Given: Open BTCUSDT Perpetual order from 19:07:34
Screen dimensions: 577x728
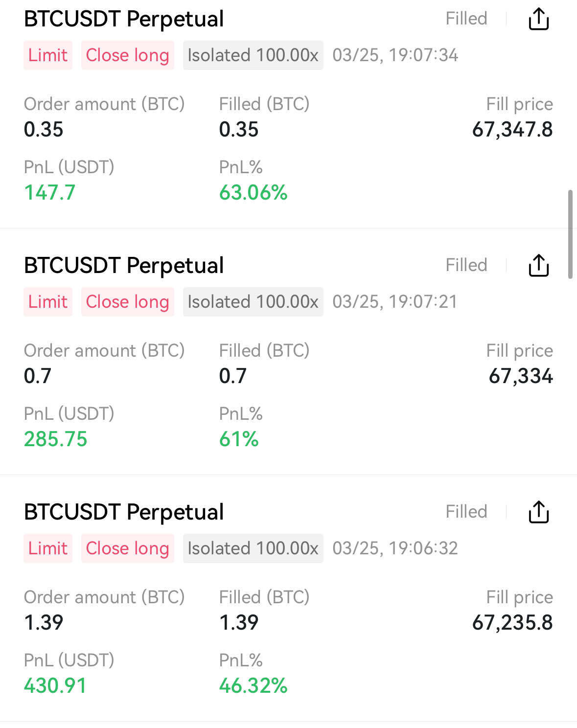Looking at the screenshot, I should tap(124, 19).
